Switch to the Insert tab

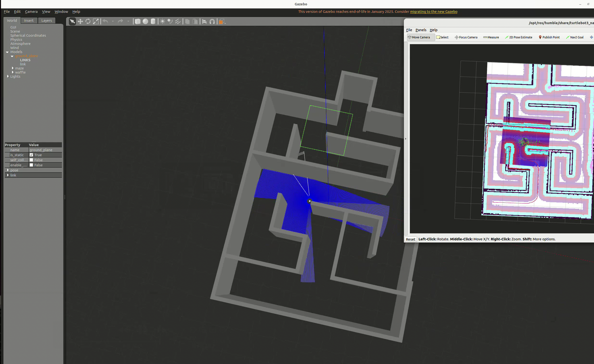[29, 20]
